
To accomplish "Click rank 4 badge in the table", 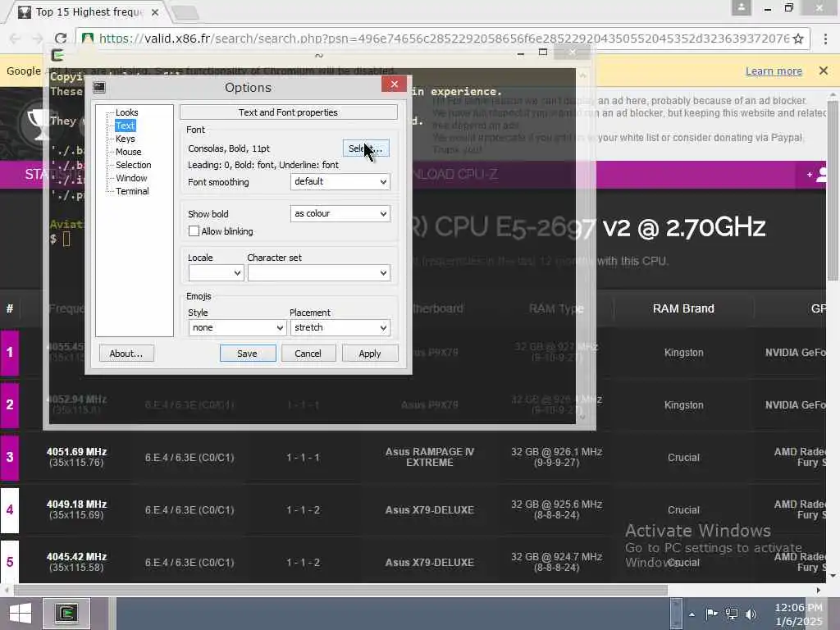I will pyautogui.click(x=10, y=510).
